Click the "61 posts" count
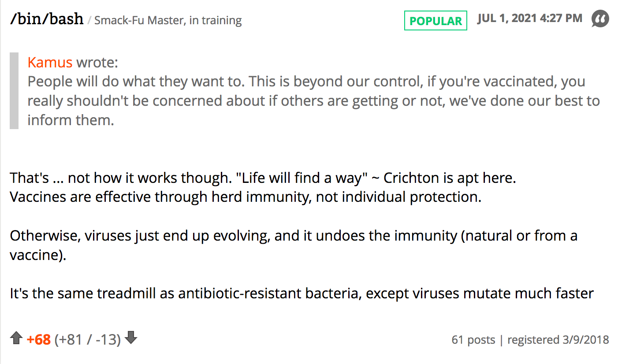The width and height of the screenshot is (618, 364). (473, 340)
